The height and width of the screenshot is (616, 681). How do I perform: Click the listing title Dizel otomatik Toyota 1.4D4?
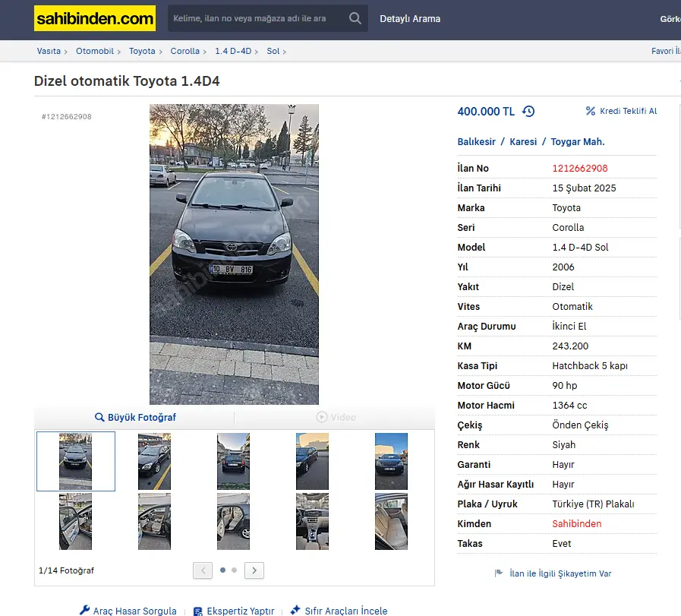coord(127,81)
